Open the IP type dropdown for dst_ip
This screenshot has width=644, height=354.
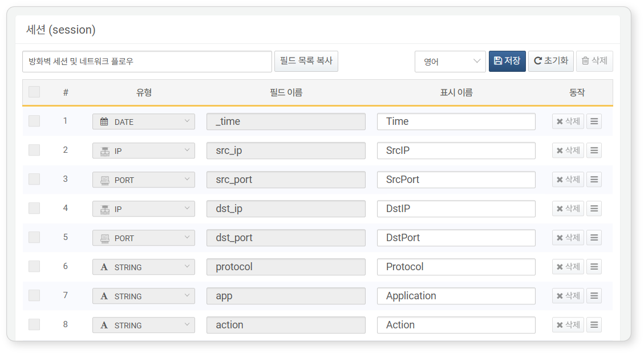pos(144,209)
